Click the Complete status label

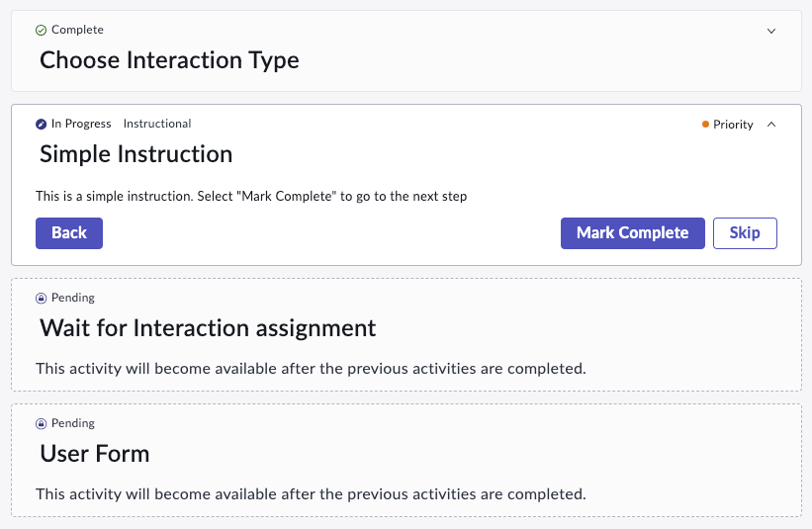[x=78, y=30]
